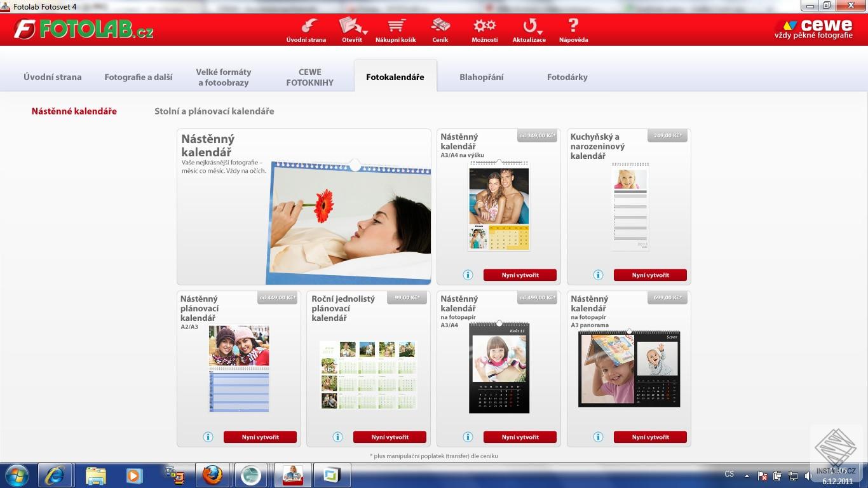Screen dimensions: 868x488
Task: Show info for Kuchyňský a narozeninový kalendář
Action: [598, 275]
